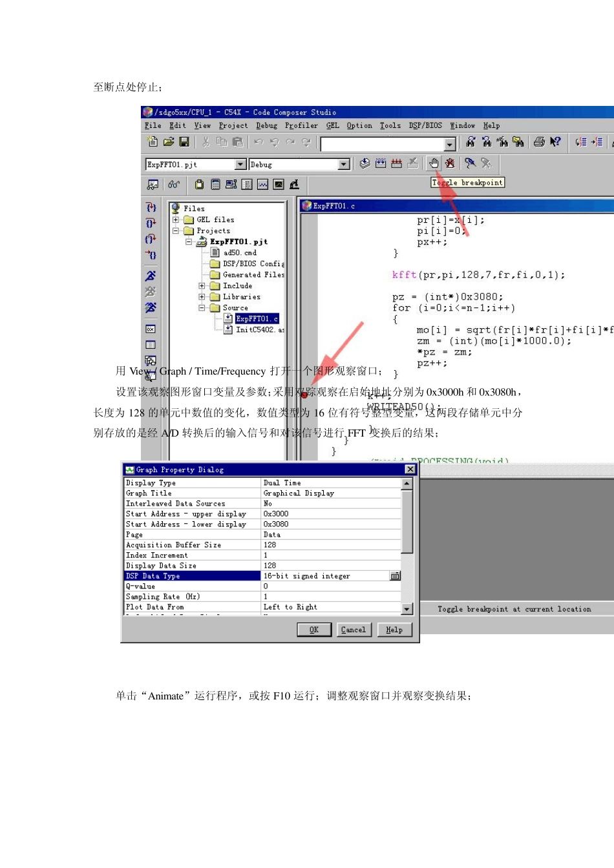The height and width of the screenshot is (868, 614).
Task: Collapse the Source folder in tree
Action: coord(202,308)
